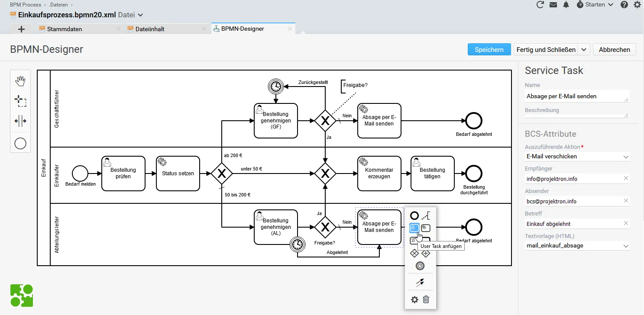The height and width of the screenshot is (315, 644).
Task: Append end event from the context pad
Action: pos(414,215)
